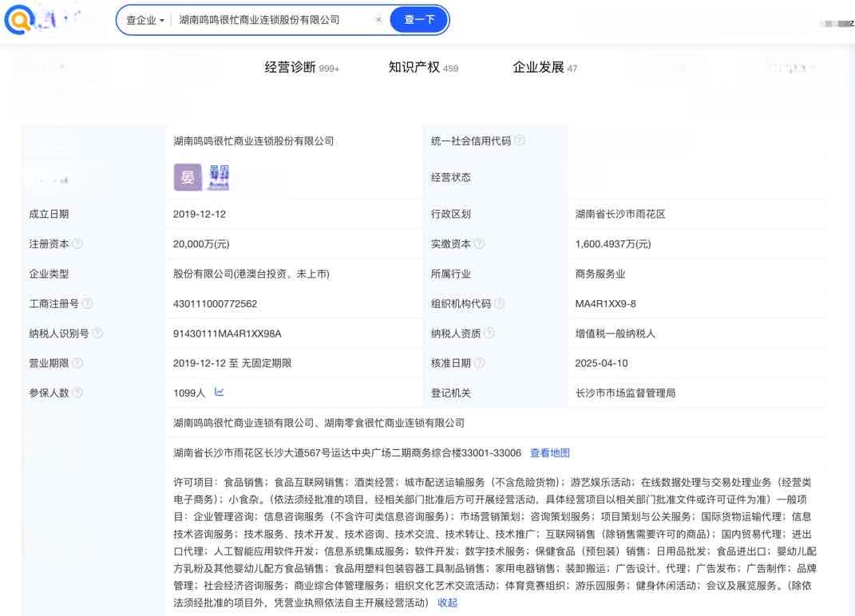Click the business scope paragraph starting 许可项目
The image size is (855, 616).
[x=495, y=543]
